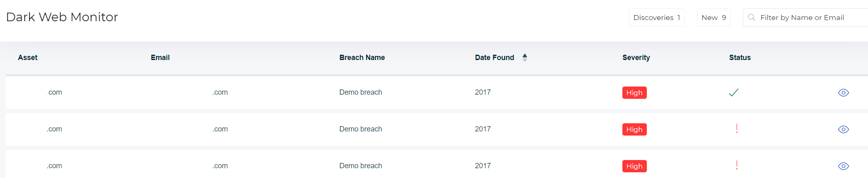
Task: View details of second breach row
Action: point(843,129)
